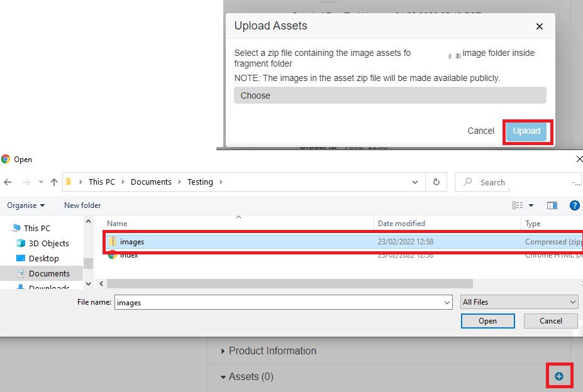Screen dimensions: 583x392
Task: Expand the Product Information section
Action: pos(272,351)
